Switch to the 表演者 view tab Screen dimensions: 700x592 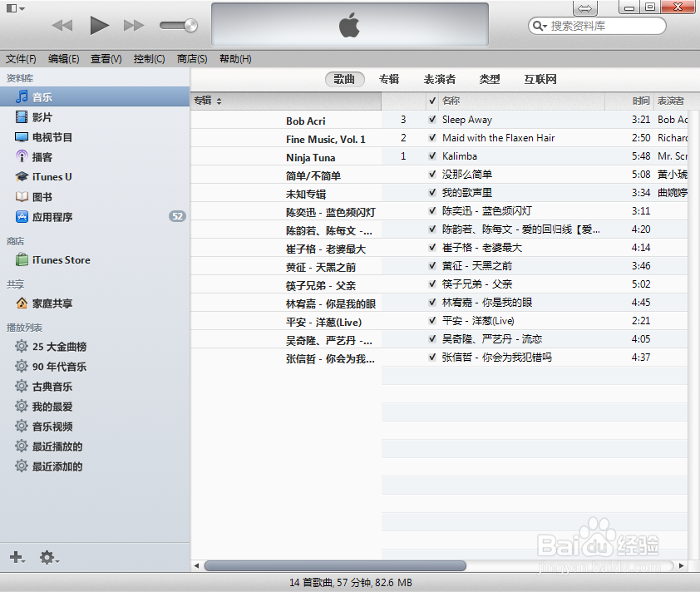point(440,80)
